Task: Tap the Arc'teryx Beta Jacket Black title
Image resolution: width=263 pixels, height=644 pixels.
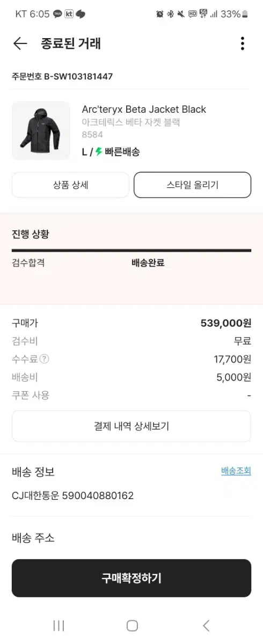Action: 144,109
